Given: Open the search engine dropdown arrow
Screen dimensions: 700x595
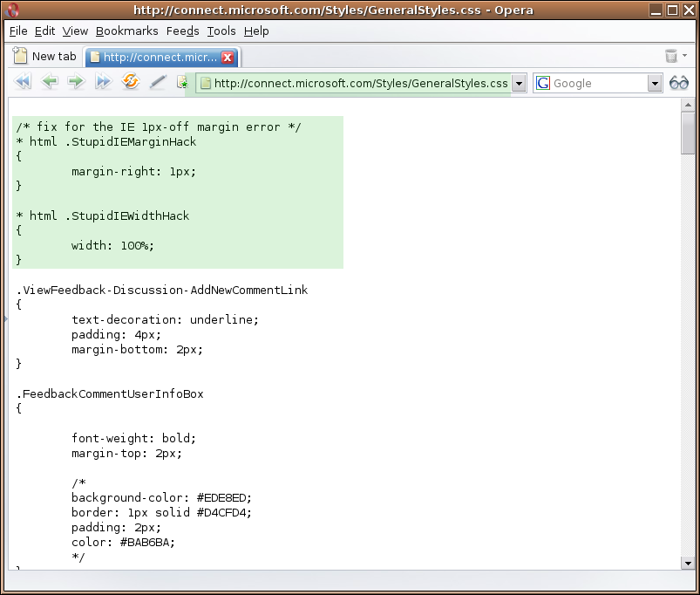Looking at the screenshot, I should [x=656, y=83].
